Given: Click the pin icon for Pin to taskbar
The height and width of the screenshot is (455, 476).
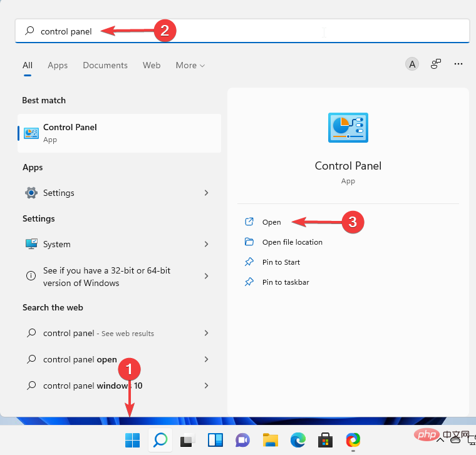Looking at the screenshot, I should tap(249, 282).
